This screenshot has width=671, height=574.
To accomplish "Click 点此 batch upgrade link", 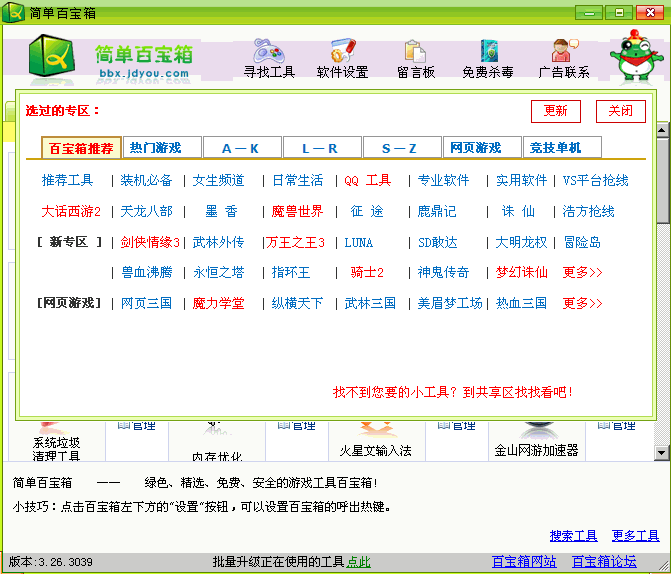I will point(358,562).
